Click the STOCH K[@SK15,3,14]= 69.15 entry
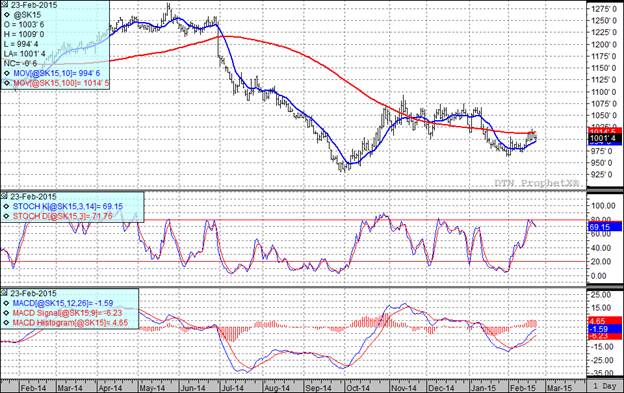 (x=68, y=206)
